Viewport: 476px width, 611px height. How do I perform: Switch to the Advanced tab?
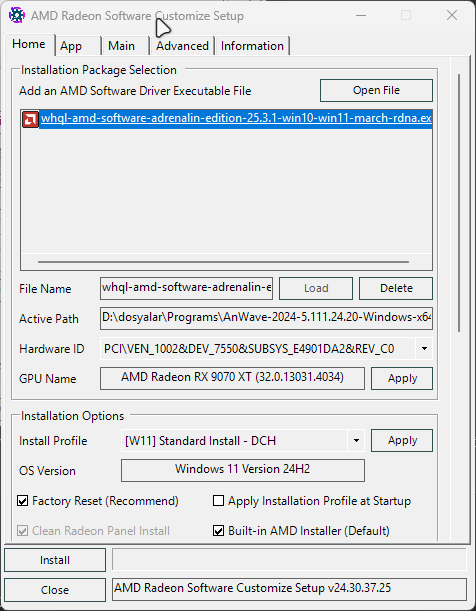[182, 46]
